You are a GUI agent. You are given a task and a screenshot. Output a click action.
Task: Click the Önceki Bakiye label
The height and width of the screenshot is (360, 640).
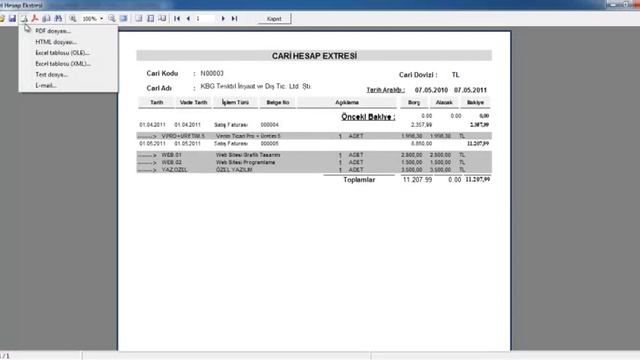[x=368, y=117]
